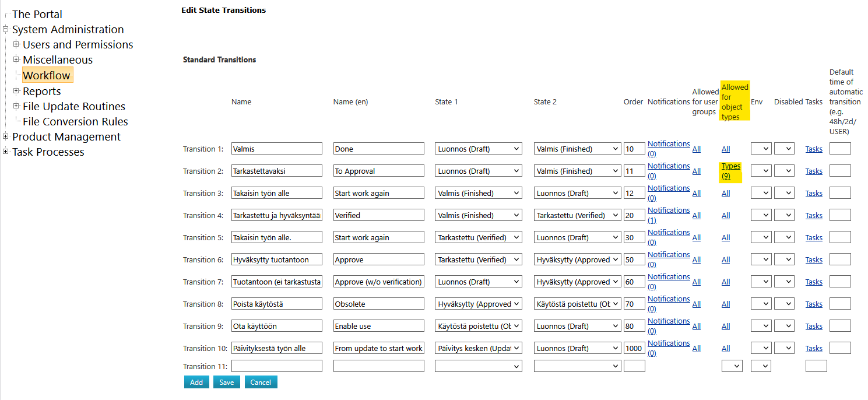Open State 1 dropdown for Transition 1
Screen dimensions: 868x400
(x=478, y=149)
